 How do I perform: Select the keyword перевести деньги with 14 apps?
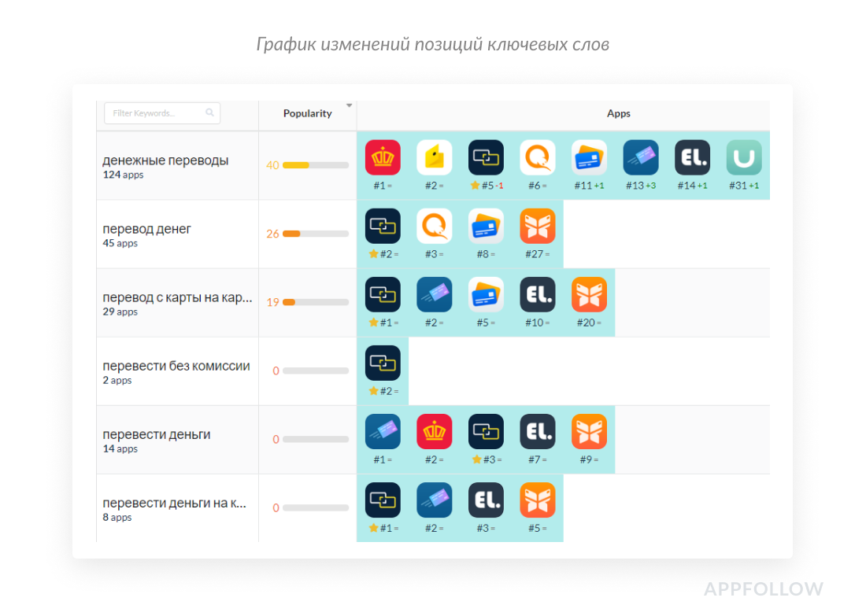tap(157, 434)
